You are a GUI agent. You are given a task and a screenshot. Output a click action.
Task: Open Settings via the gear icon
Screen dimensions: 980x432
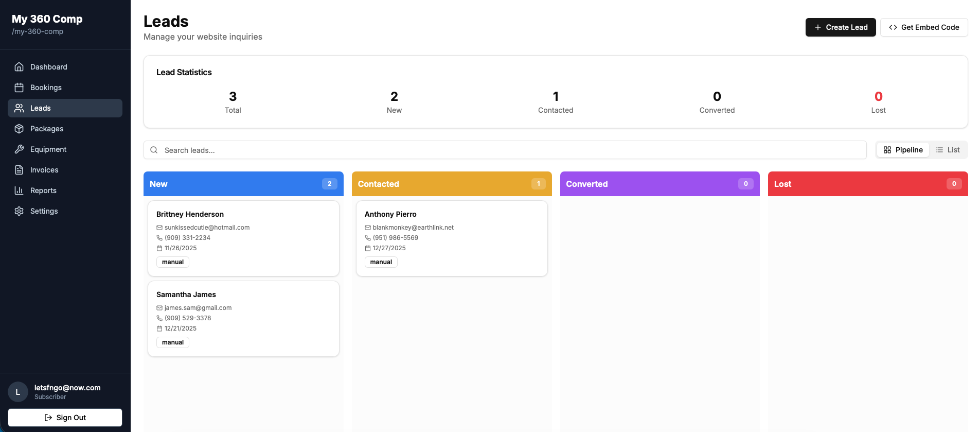tap(19, 211)
